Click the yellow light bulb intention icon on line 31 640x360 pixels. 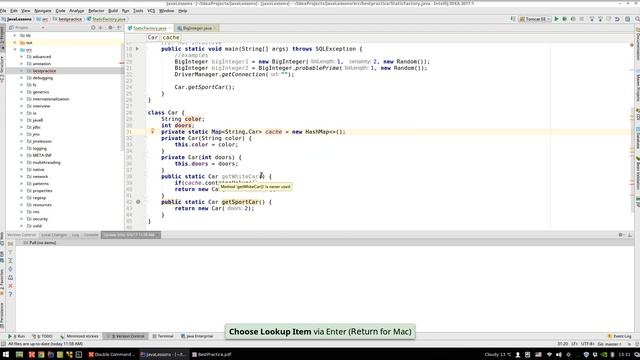(153, 131)
